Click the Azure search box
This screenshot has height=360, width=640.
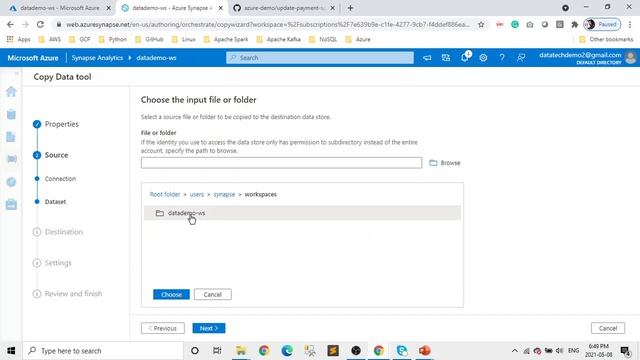pyautogui.click(x=320, y=58)
